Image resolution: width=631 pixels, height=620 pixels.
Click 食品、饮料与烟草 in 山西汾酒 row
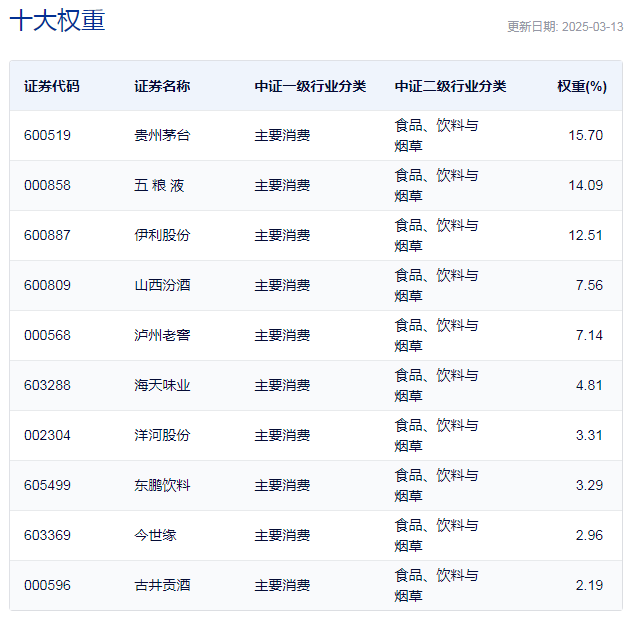point(436,285)
